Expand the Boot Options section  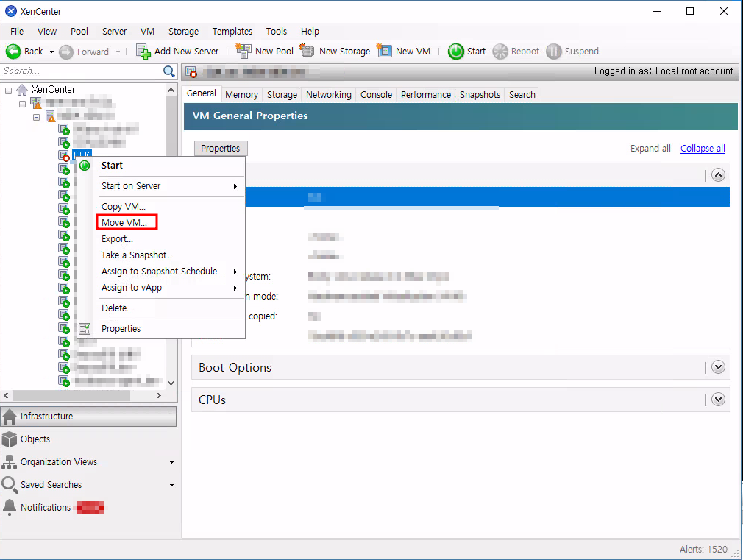tap(719, 367)
